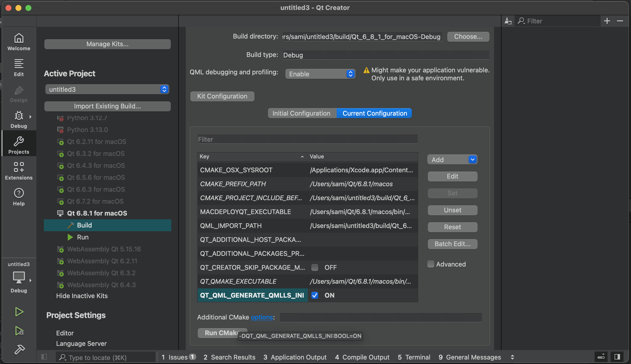
Task: Switch to Edit mode icon
Action: click(x=19, y=67)
